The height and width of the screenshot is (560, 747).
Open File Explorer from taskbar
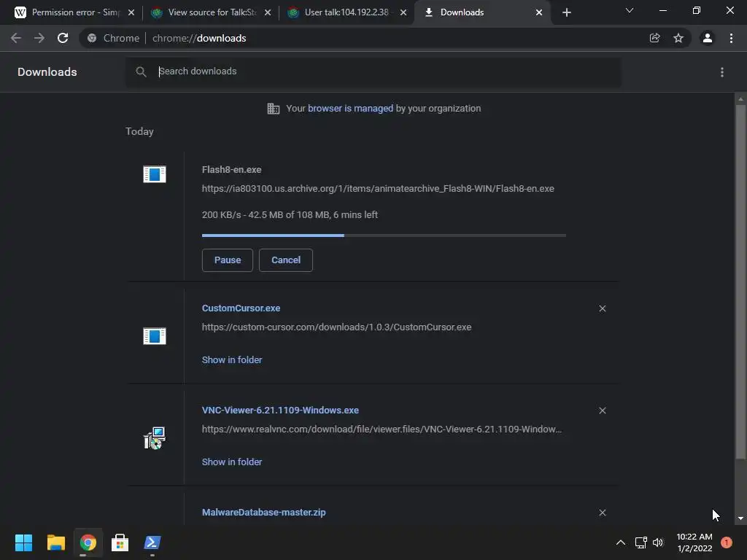click(x=55, y=542)
